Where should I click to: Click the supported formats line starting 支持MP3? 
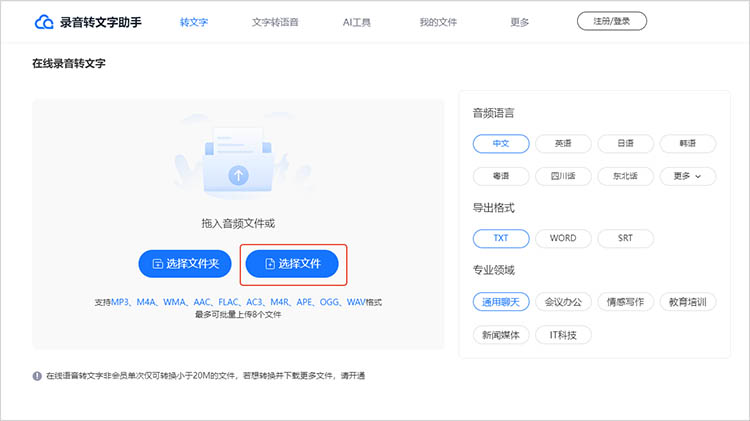click(x=238, y=302)
